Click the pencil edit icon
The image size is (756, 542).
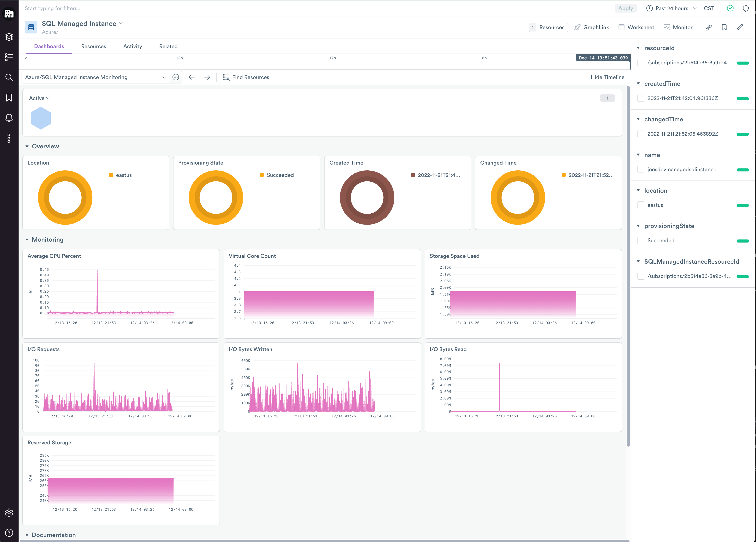click(x=740, y=27)
